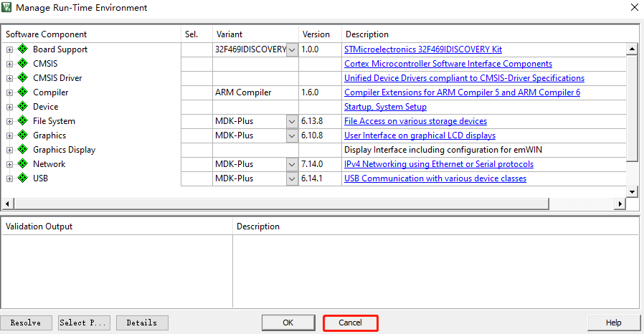Open USB MDK-Plus variant dropdown
This screenshot has width=644, height=334.
292,179
